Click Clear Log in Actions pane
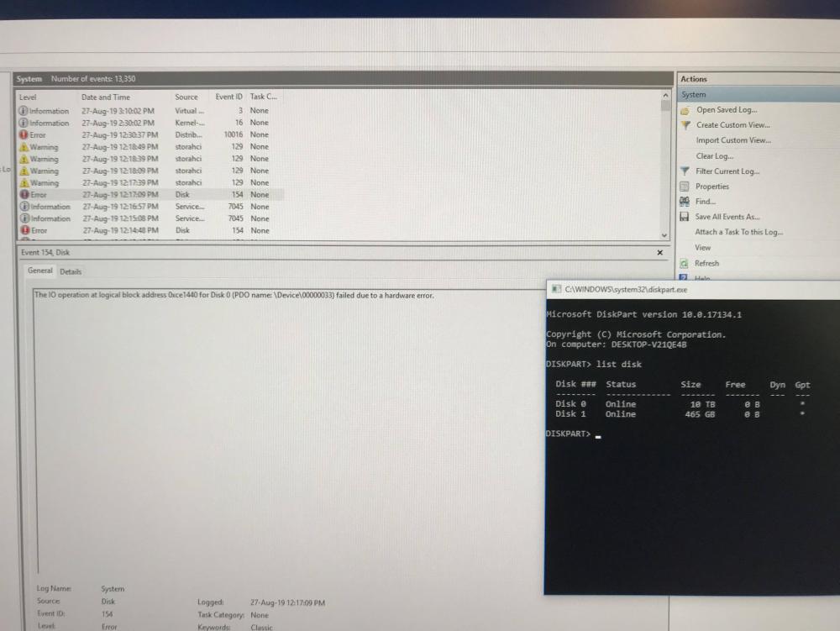 (x=715, y=156)
